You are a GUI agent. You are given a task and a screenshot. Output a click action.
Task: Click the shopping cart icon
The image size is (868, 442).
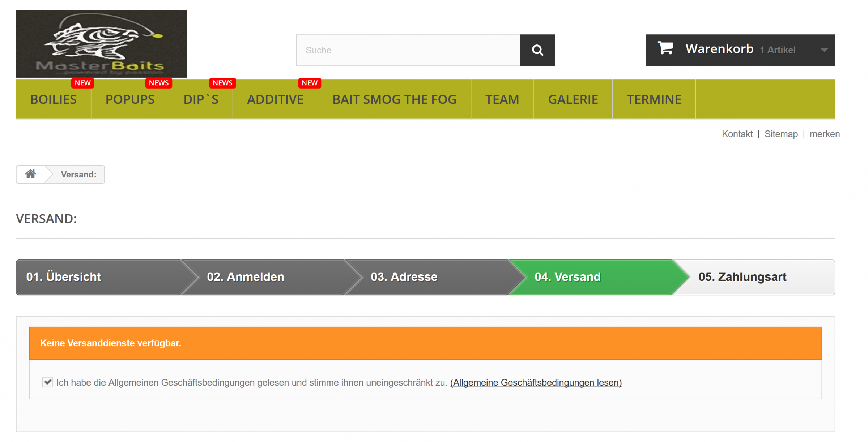665,48
